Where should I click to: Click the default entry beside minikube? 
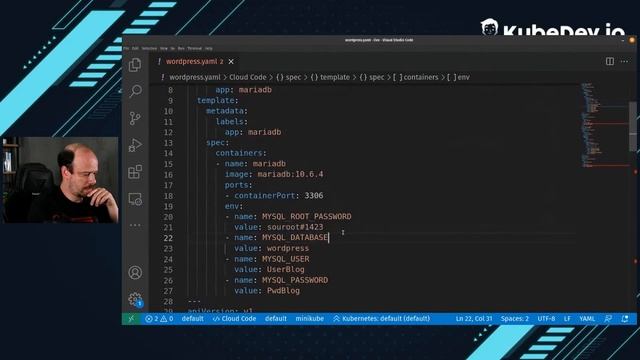coord(276,319)
